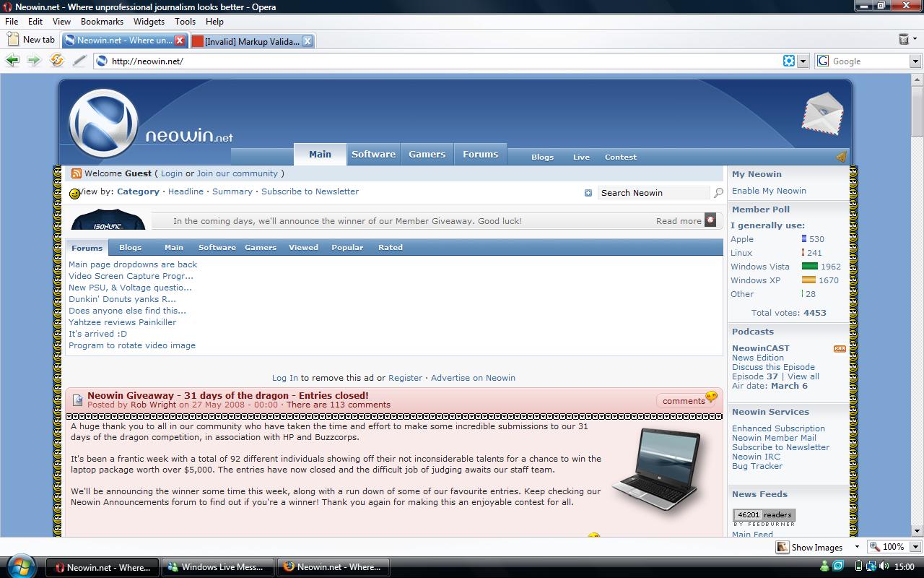Click the envelope mail icon in header
924x578 pixels.
(x=822, y=113)
